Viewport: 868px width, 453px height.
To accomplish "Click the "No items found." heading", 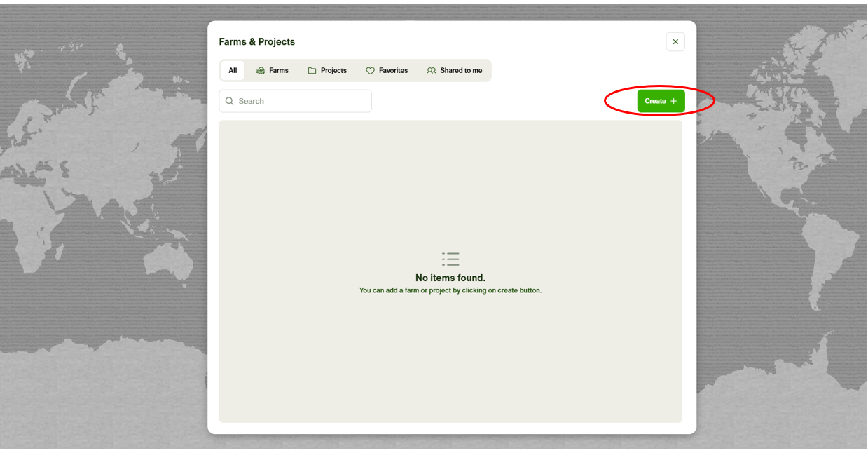I will [x=450, y=278].
